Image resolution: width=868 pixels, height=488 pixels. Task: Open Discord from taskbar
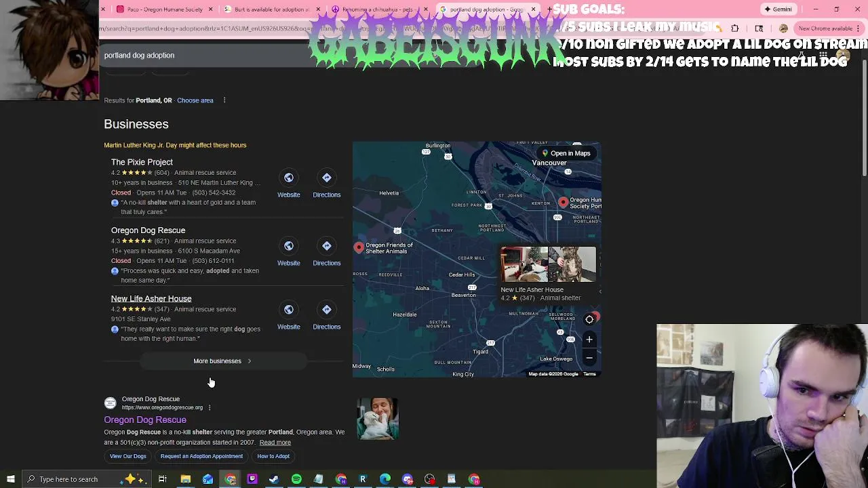408,479
